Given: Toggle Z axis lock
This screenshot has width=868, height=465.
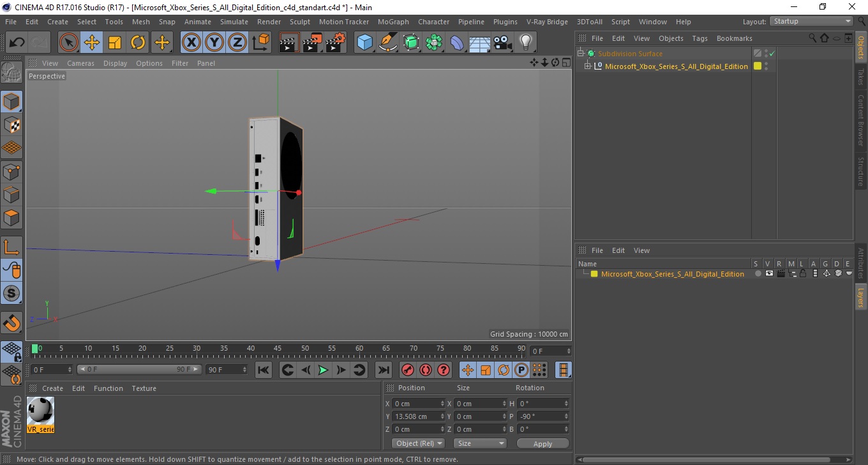Looking at the screenshot, I should [237, 43].
